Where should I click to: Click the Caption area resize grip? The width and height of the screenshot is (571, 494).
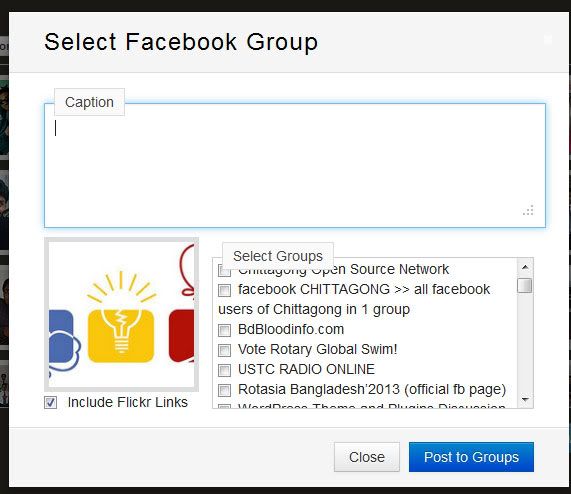[x=528, y=211]
